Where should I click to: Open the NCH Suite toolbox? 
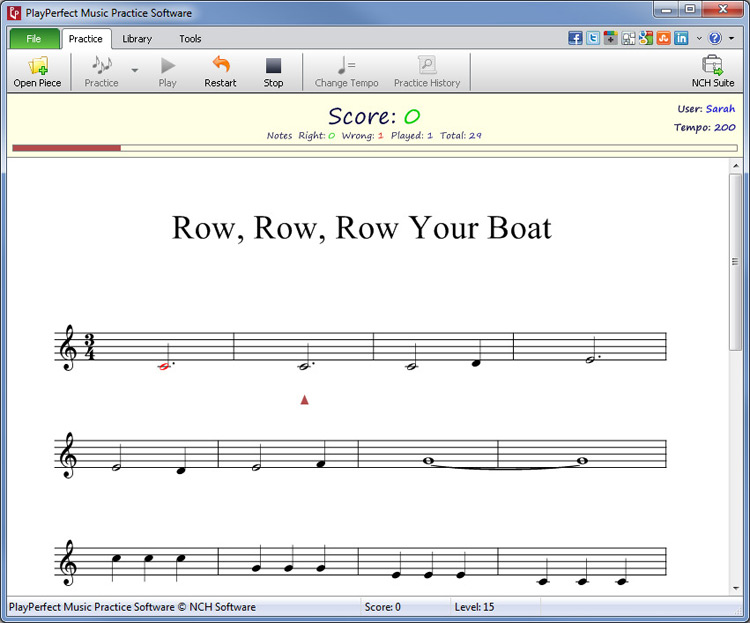[x=712, y=71]
